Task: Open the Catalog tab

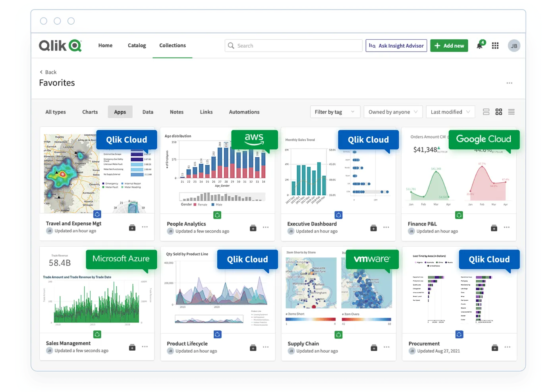Action: (x=137, y=46)
